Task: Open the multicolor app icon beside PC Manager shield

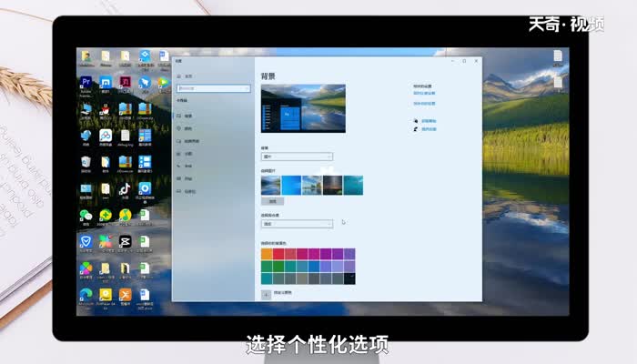Action: coord(106,244)
